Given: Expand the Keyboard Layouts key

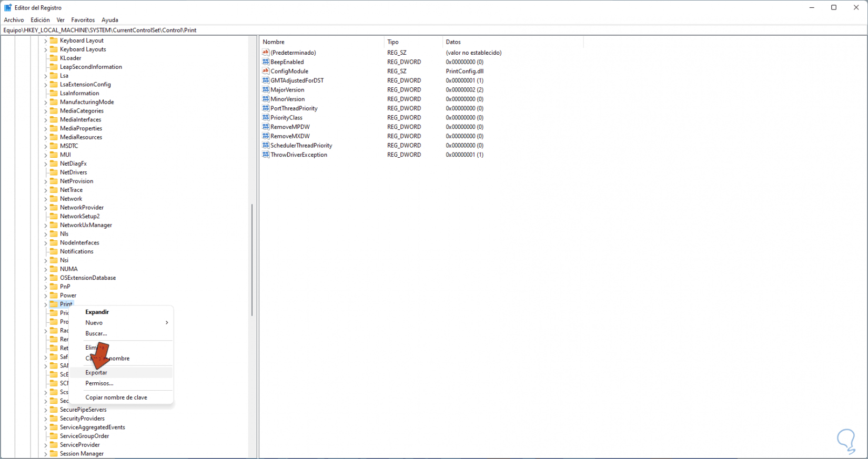Looking at the screenshot, I should [x=46, y=50].
